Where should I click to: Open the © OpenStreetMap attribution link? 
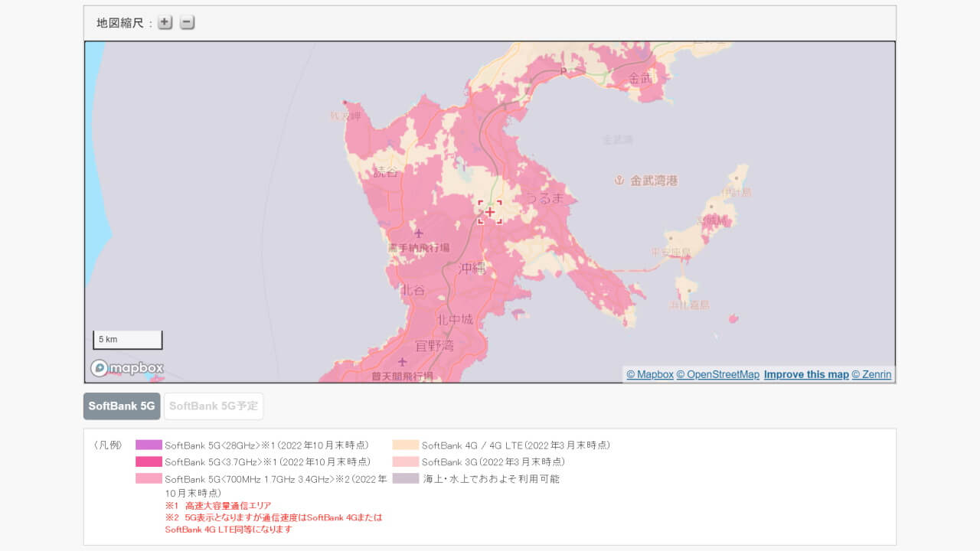[x=717, y=374]
